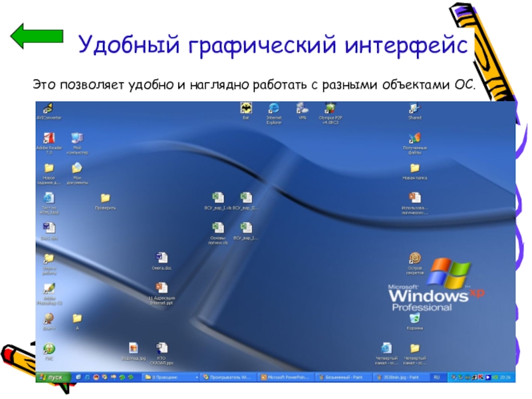
Task: Open the VPN connection shortcut
Action: (x=303, y=111)
